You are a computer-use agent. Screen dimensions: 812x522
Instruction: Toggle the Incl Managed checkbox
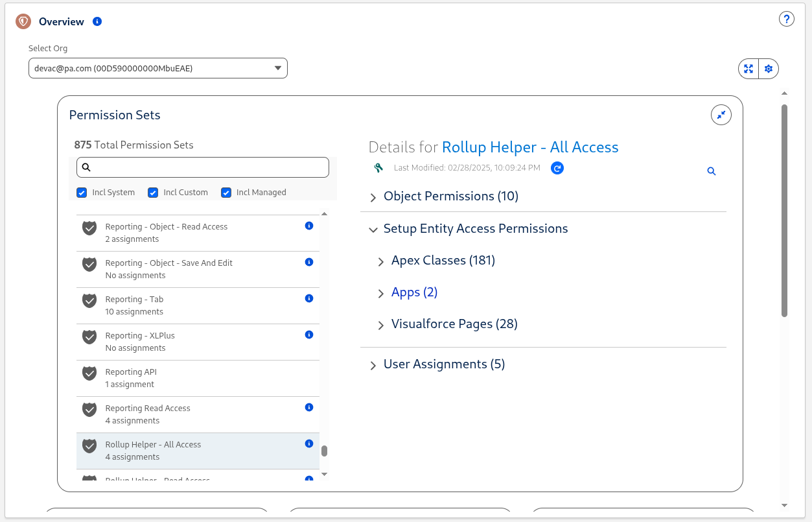[x=226, y=193]
